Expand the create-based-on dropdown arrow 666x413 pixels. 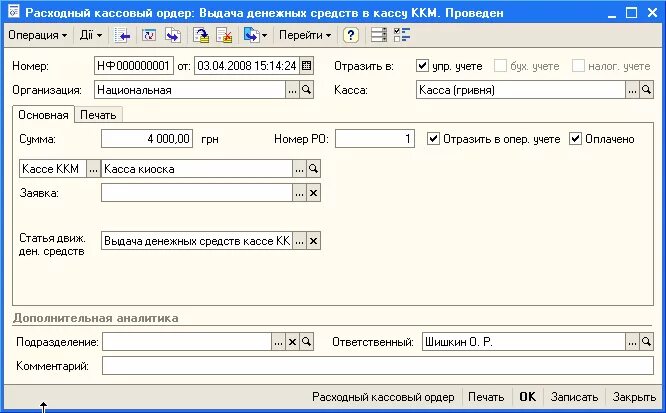265,36
